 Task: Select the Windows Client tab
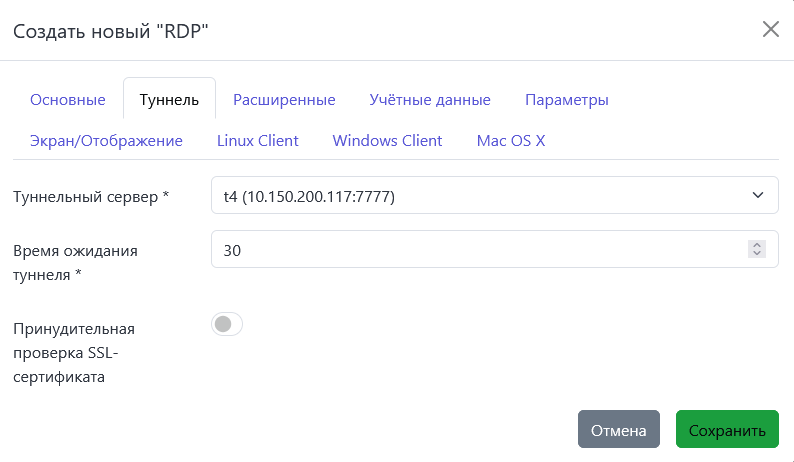(x=387, y=140)
